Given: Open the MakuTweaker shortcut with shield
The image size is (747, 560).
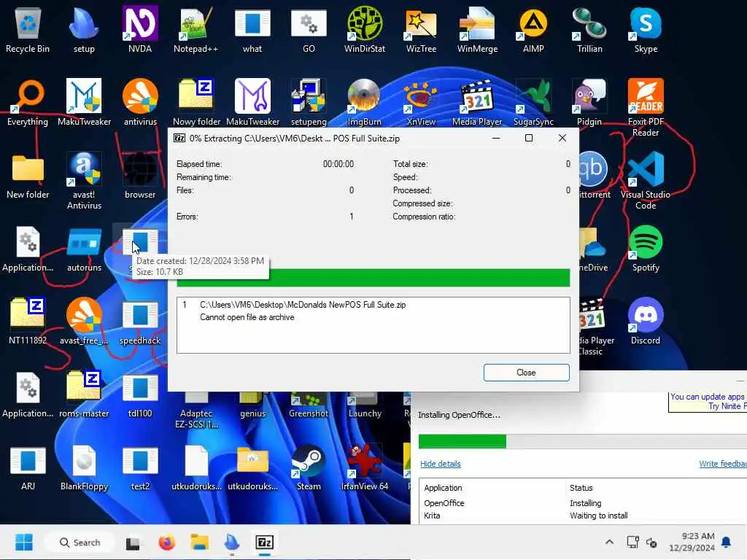Looking at the screenshot, I should pos(84,102).
